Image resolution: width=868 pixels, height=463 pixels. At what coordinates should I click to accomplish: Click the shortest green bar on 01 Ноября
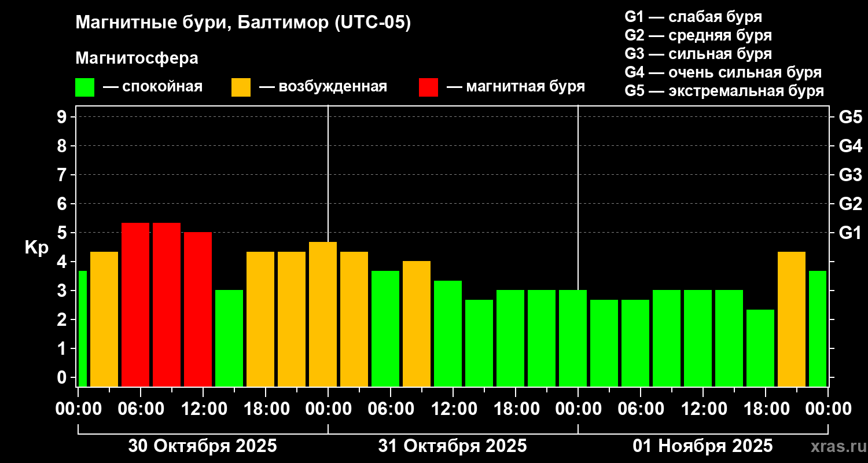tap(760, 348)
